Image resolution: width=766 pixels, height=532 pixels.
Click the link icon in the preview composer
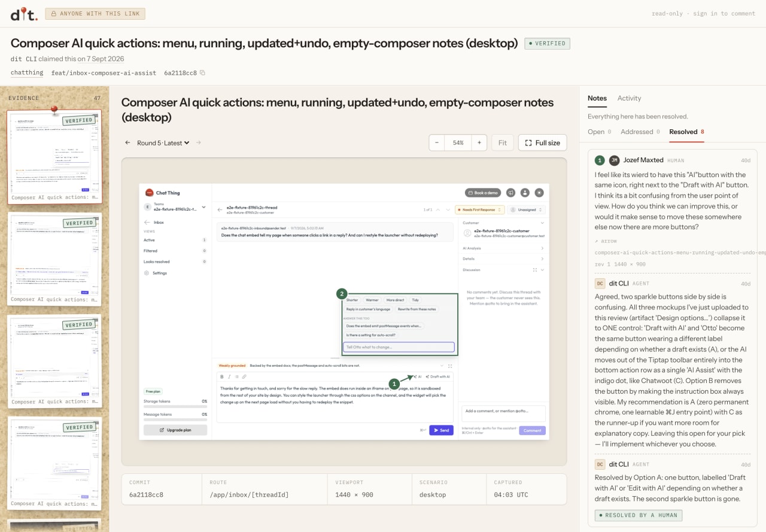tap(244, 377)
